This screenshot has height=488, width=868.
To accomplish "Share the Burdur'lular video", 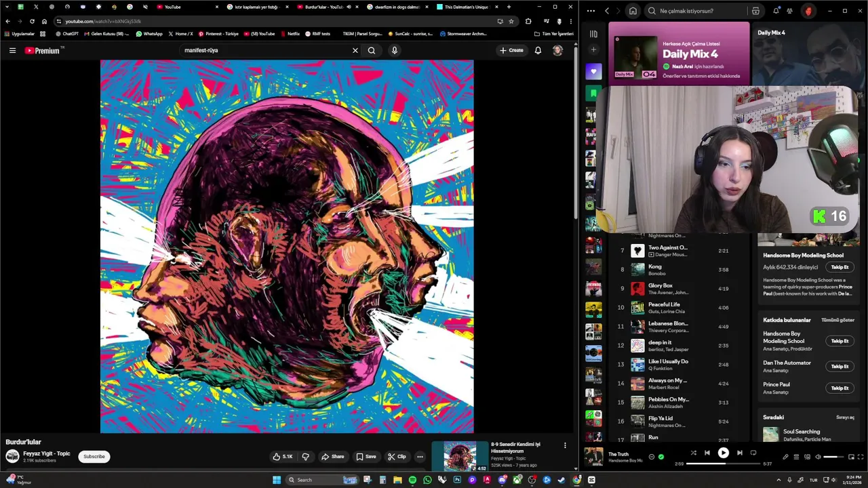I will click(x=332, y=457).
